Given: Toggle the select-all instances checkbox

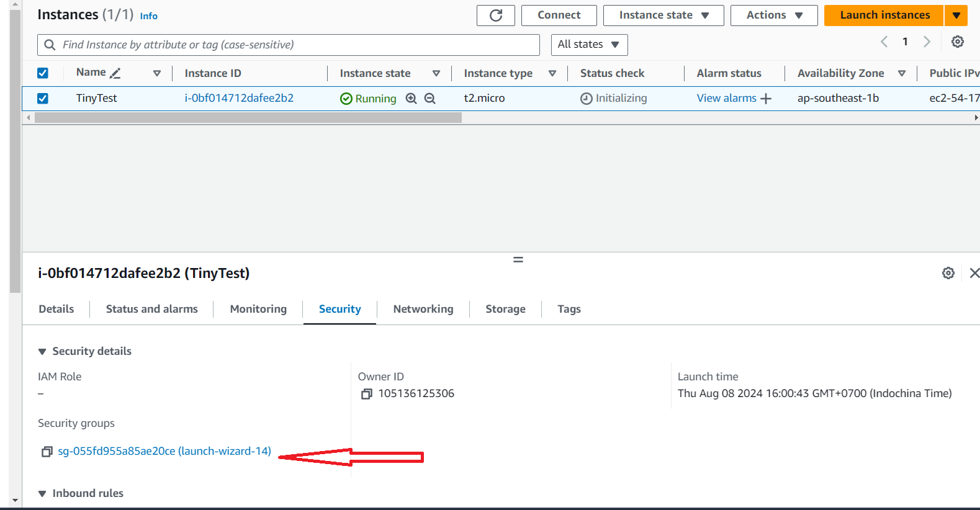Looking at the screenshot, I should pos(43,73).
